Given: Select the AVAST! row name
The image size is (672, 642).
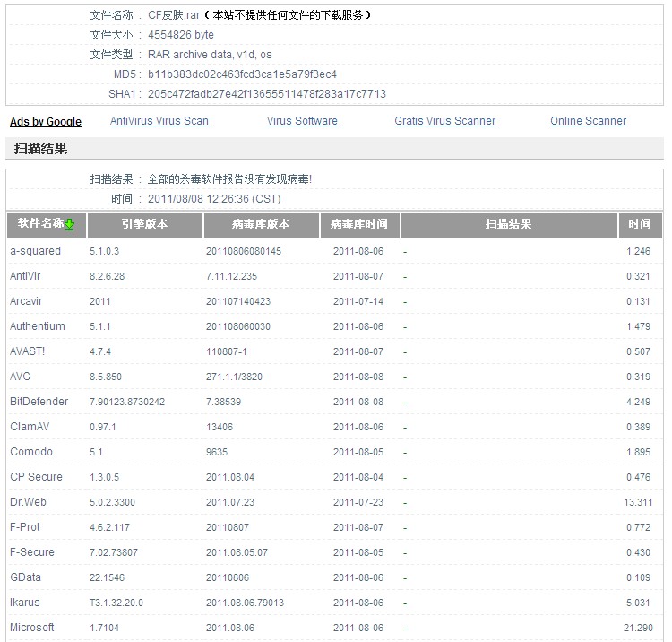Looking at the screenshot, I should point(27,351).
